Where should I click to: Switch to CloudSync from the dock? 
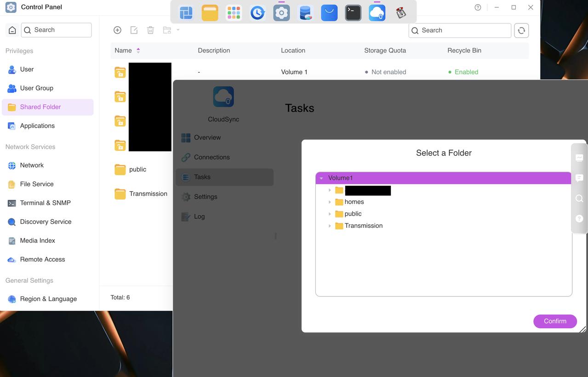click(x=377, y=13)
